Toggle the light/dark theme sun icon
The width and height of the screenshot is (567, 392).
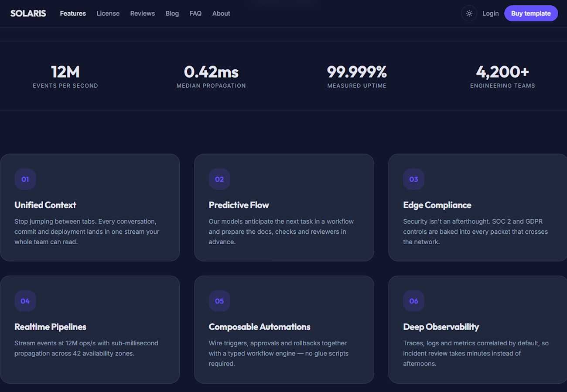(x=469, y=14)
